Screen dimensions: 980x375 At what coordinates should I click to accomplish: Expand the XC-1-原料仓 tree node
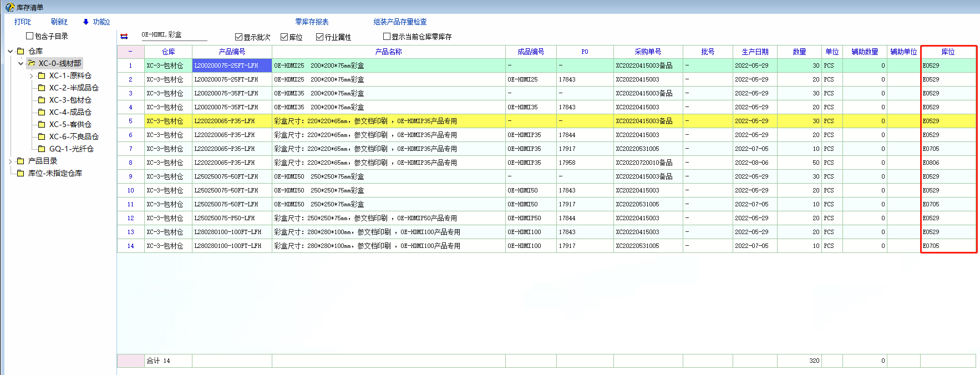coord(32,76)
